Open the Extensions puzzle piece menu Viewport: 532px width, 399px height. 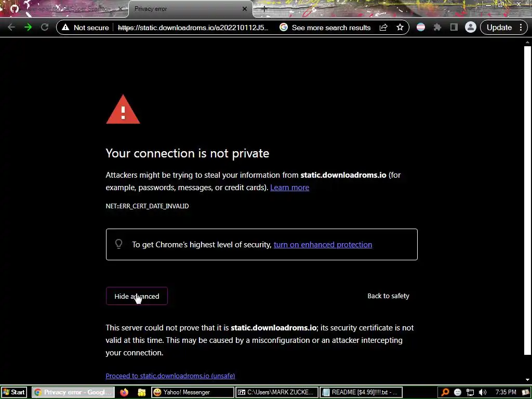tap(437, 28)
